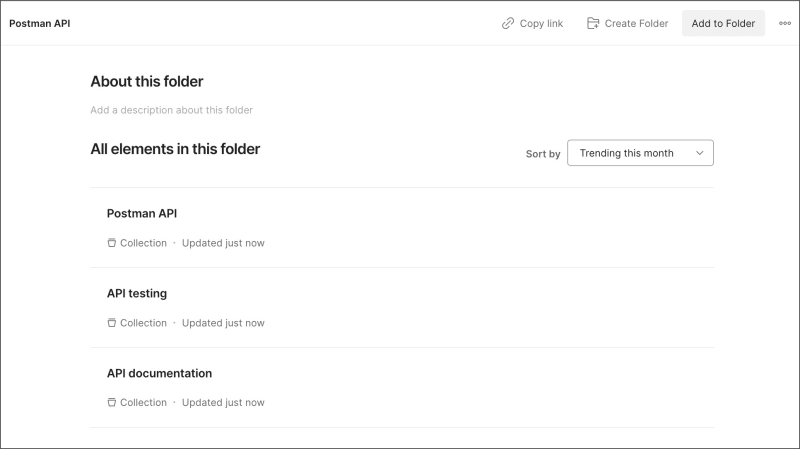This screenshot has height=449, width=800.
Task: Click the Postman API folder title
Action: tap(40, 23)
